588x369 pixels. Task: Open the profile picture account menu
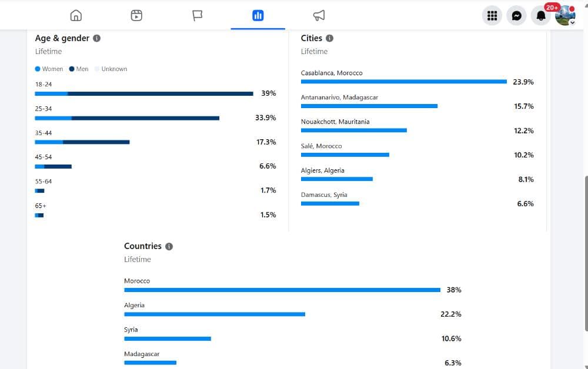click(x=565, y=16)
